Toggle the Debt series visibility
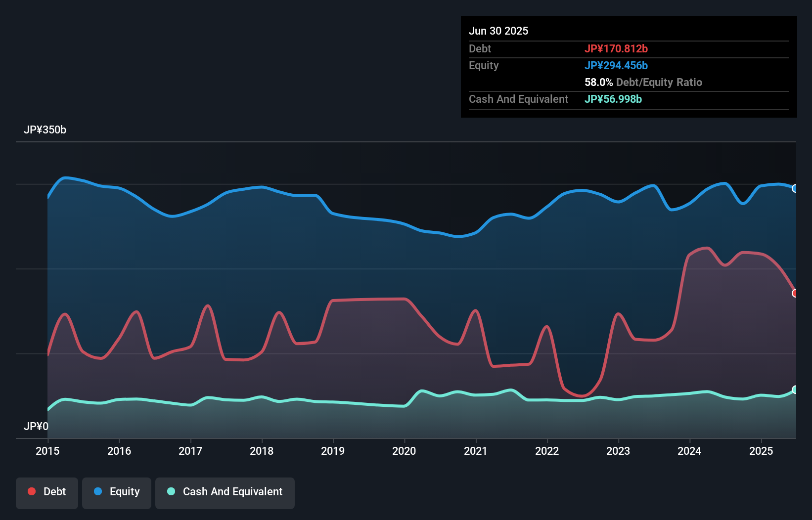 pyautogui.click(x=47, y=491)
